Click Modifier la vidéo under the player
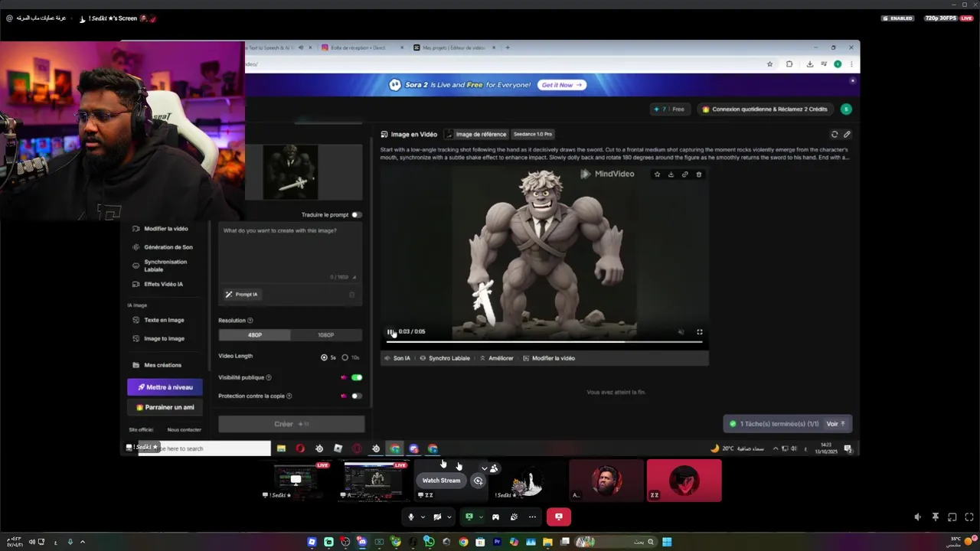The width and height of the screenshot is (980, 551). coord(548,358)
